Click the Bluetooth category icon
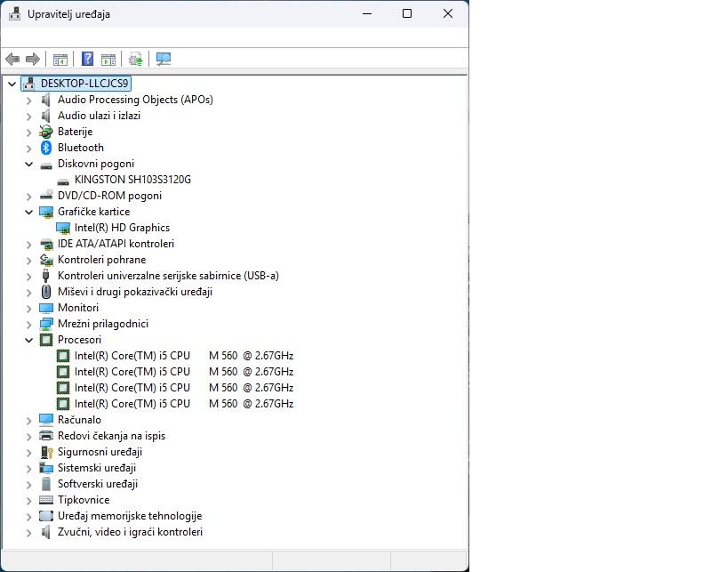This screenshot has height=572, width=728. [46, 148]
